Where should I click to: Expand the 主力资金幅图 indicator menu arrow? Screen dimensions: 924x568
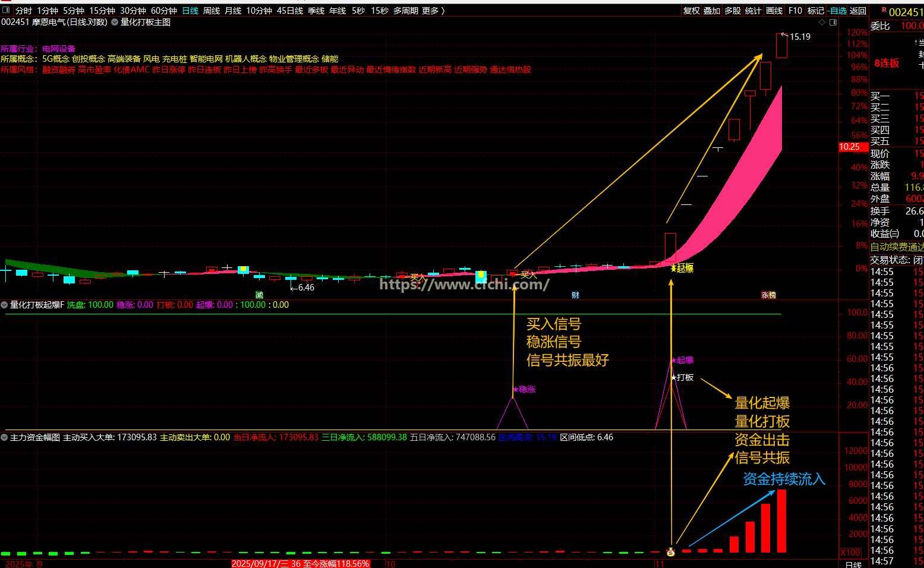4,437
